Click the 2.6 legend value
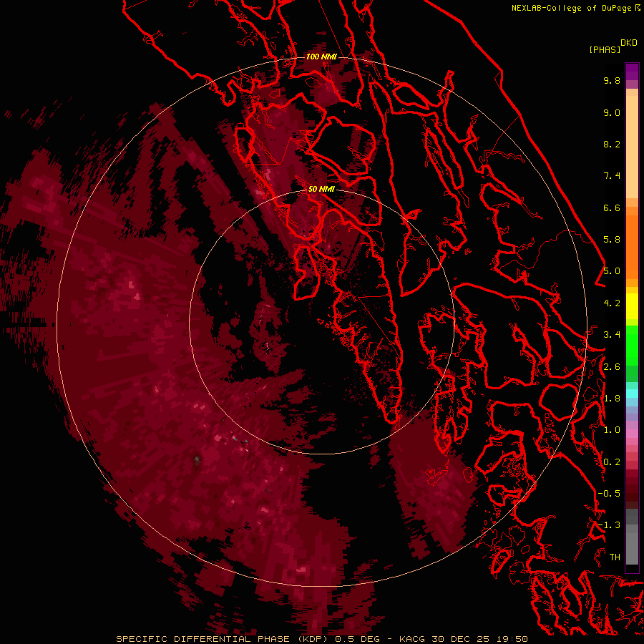 tap(612, 367)
